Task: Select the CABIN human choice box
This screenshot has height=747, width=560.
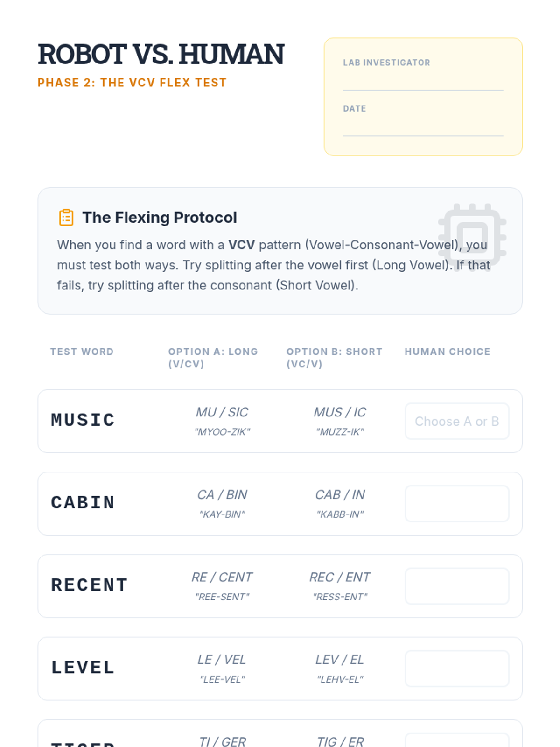Action: tap(456, 504)
